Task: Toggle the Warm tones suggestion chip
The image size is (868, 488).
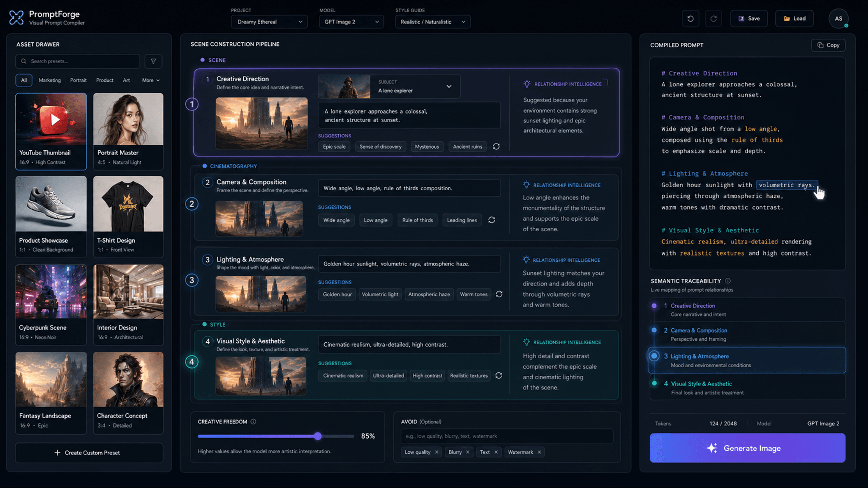Action: coord(474,294)
